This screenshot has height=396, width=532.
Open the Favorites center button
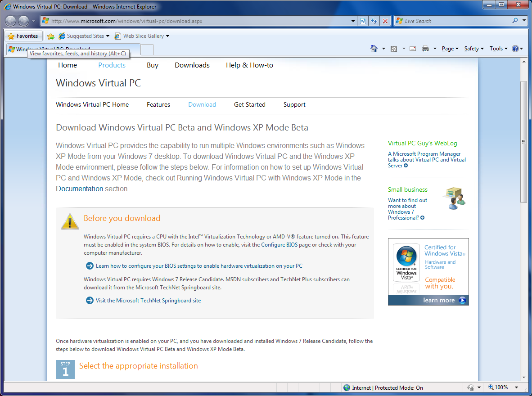23,36
